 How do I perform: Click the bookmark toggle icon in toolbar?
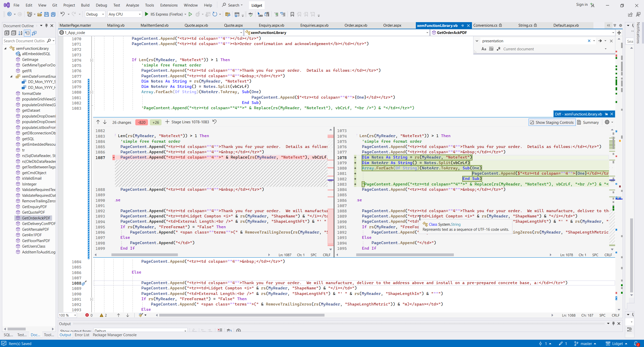click(292, 14)
